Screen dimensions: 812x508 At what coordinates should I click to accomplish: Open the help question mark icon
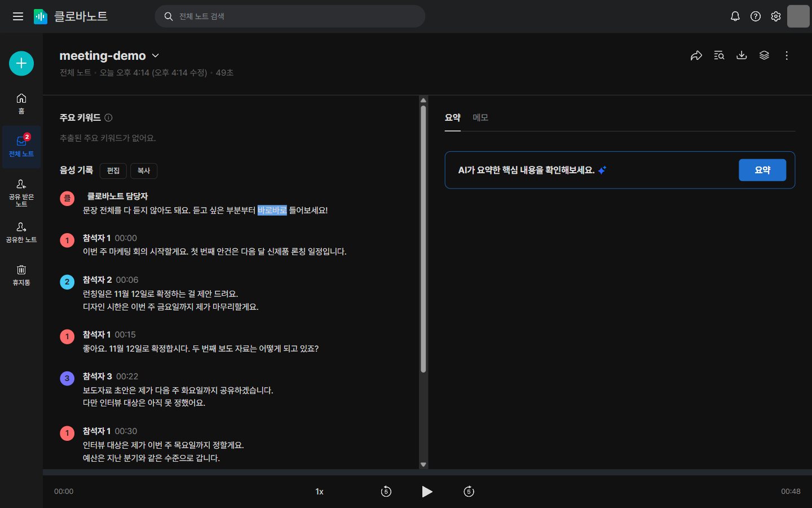(756, 16)
